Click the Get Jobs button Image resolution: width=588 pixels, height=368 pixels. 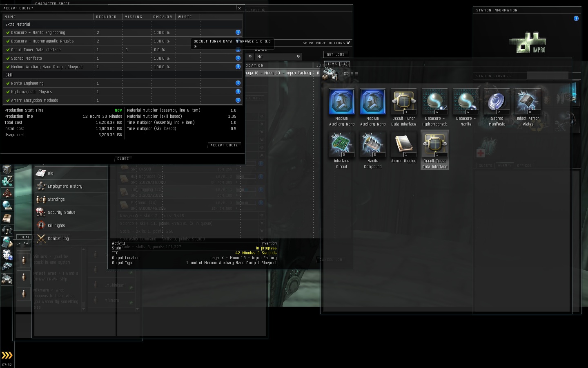point(336,54)
